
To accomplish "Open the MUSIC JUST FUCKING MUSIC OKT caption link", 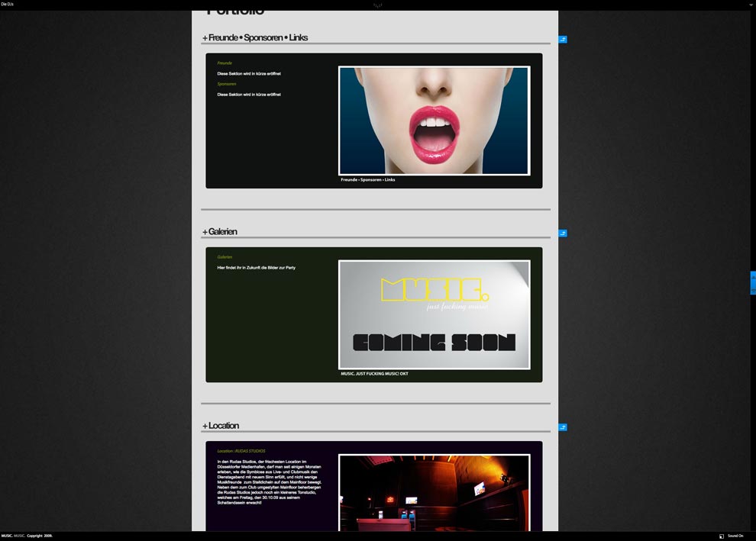I will [x=374, y=373].
